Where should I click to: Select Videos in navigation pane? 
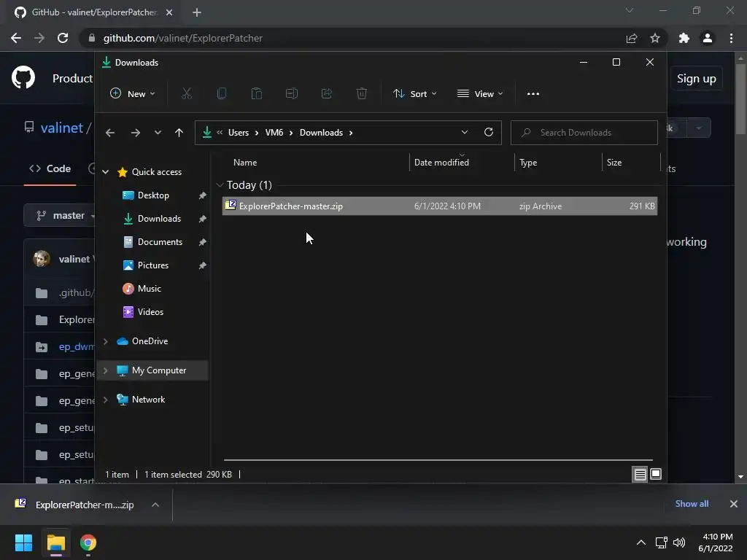(150, 312)
